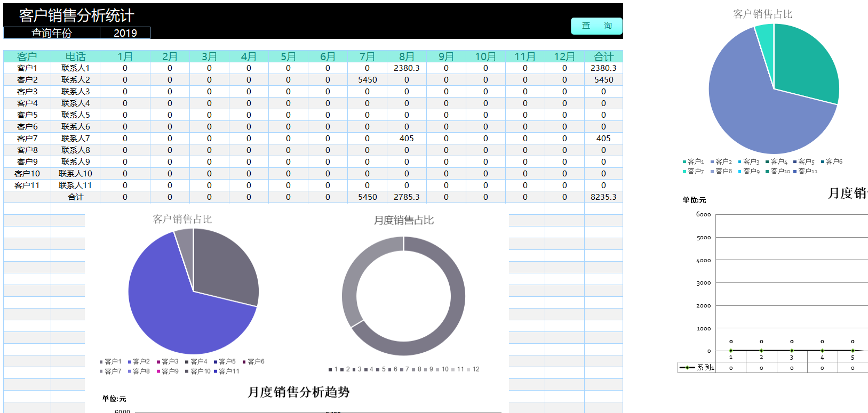Click 客户2 legend entry under the purple pie
868x413 pixels.
(x=139, y=362)
